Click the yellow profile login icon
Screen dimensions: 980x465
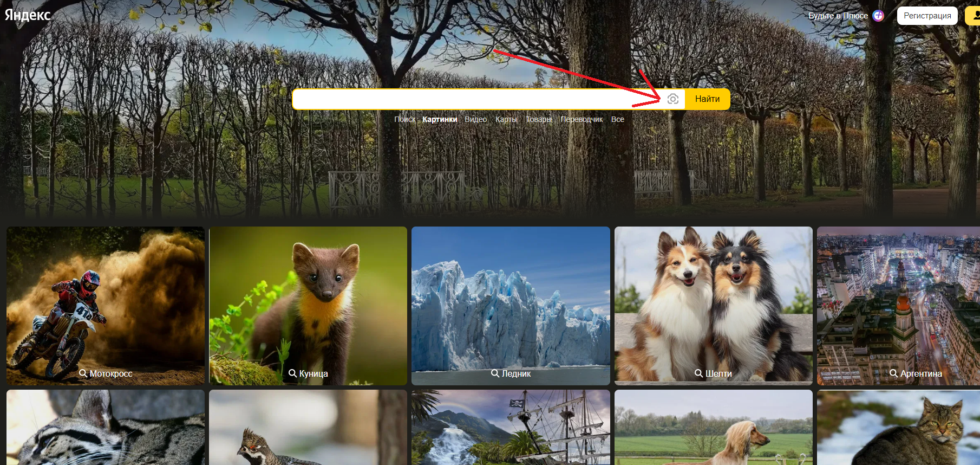(x=974, y=16)
